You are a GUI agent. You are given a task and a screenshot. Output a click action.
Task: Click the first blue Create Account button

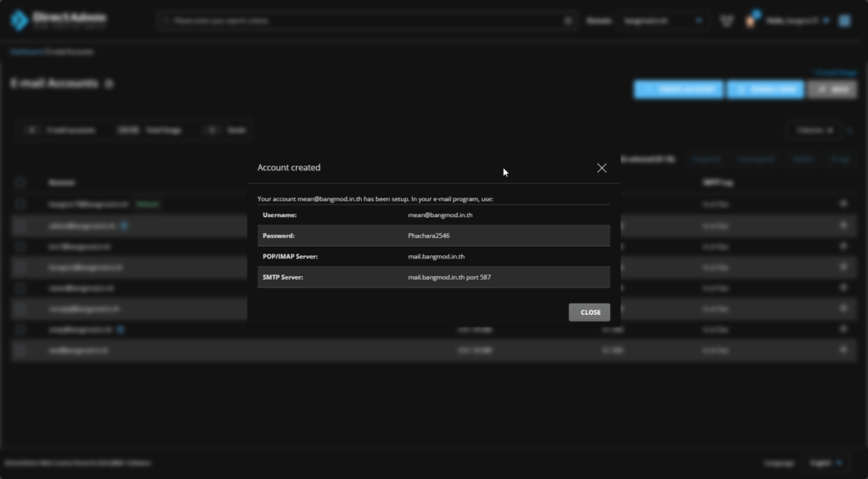tap(678, 89)
